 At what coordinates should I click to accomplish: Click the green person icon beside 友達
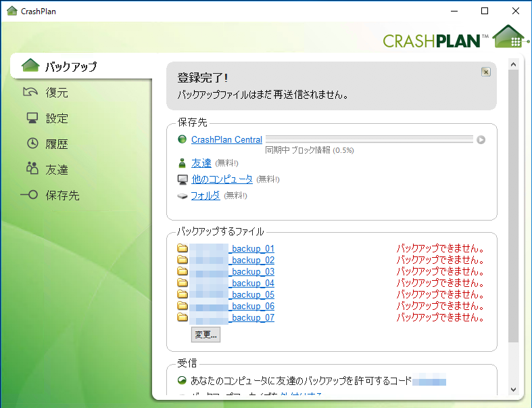[x=183, y=163]
